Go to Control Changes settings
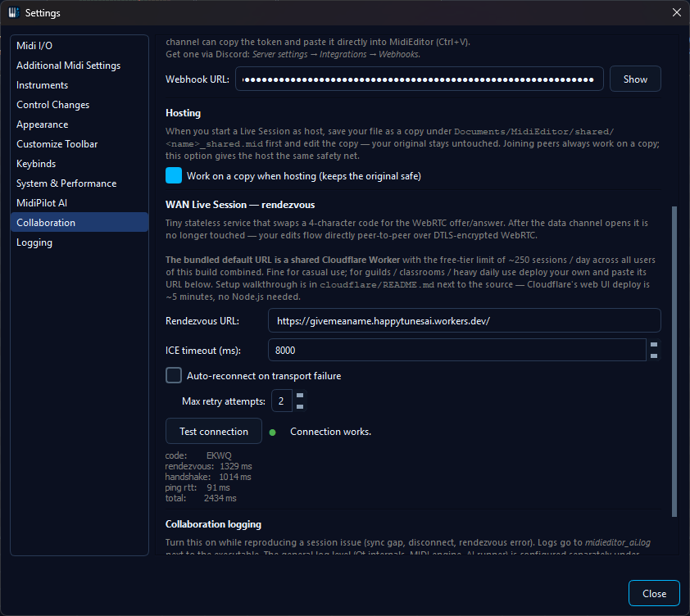The image size is (690, 616). point(79,105)
